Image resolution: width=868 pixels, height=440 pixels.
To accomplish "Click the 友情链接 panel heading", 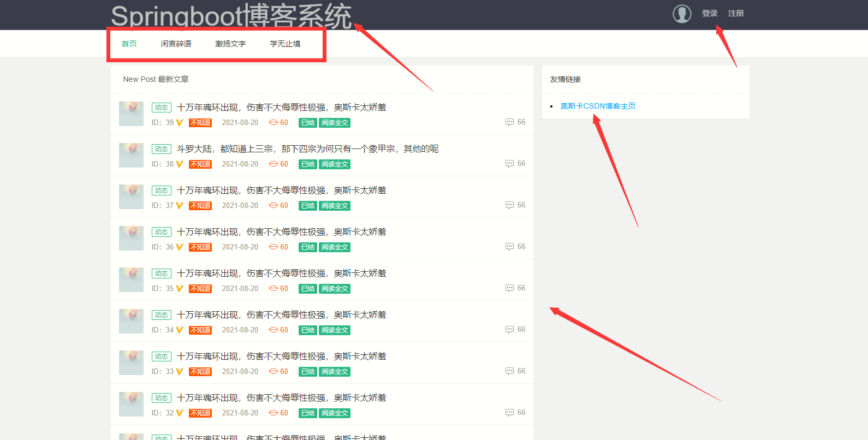I will click(x=566, y=79).
